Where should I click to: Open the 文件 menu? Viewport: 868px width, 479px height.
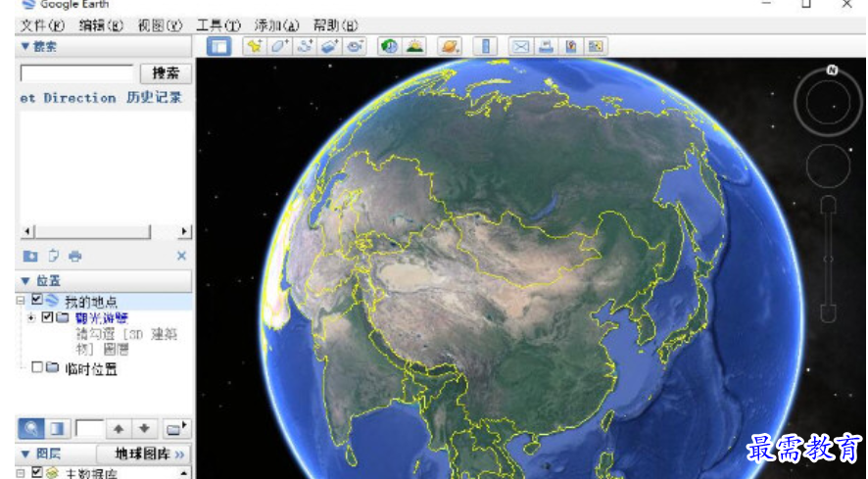42,25
